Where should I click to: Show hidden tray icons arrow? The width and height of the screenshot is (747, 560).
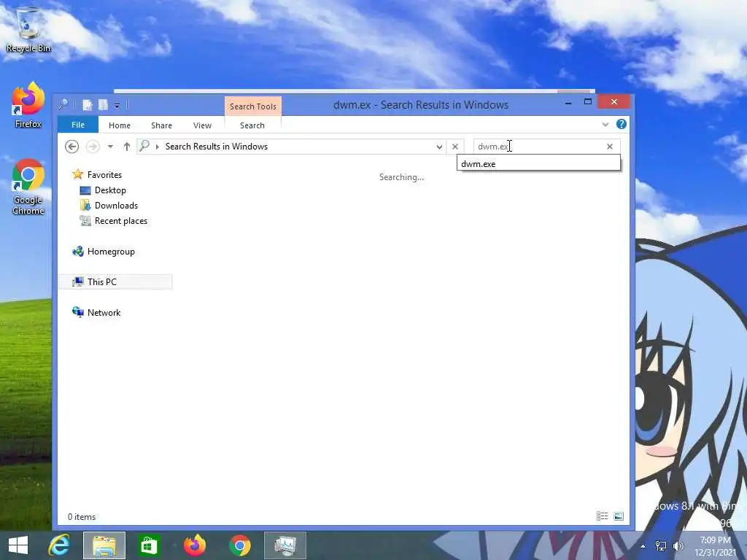[643, 546]
